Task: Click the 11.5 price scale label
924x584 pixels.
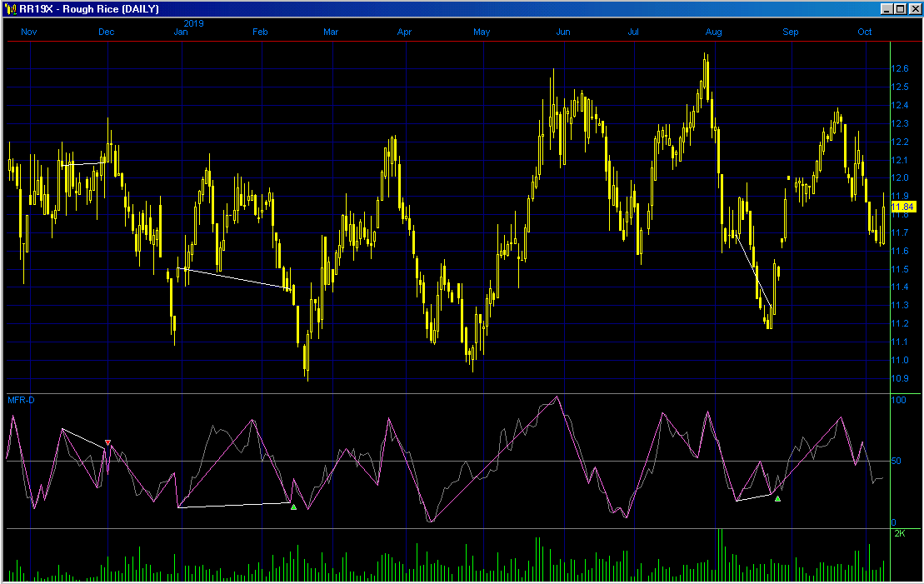Action: 900,269
